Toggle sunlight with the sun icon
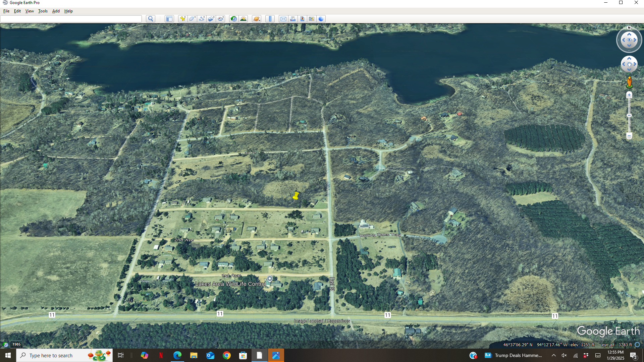The width and height of the screenshot is (644, 362). pyautogui.click(x=243, y=19)
